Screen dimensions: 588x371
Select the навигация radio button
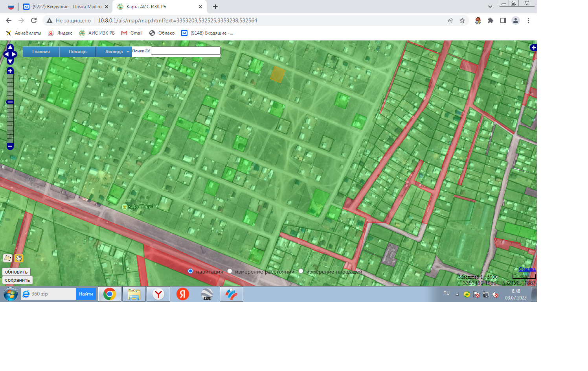click(191, 271)
